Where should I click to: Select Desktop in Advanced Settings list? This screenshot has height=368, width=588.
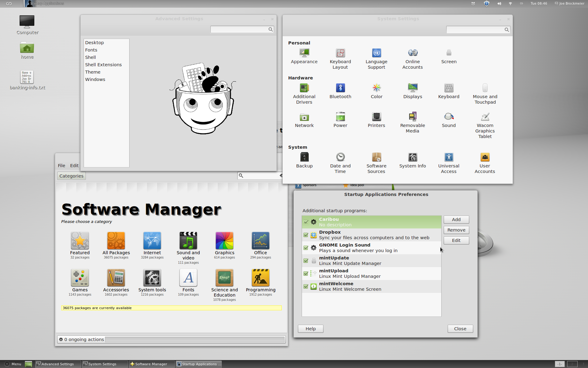click(106, 43)
